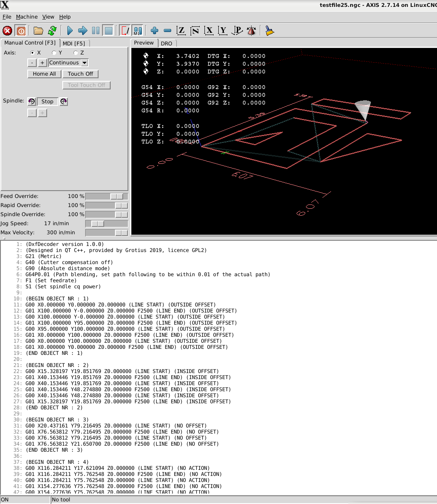Screen dimensions: 437x504
Task: Switch to top view Z
Action: [x=181, y=31]
